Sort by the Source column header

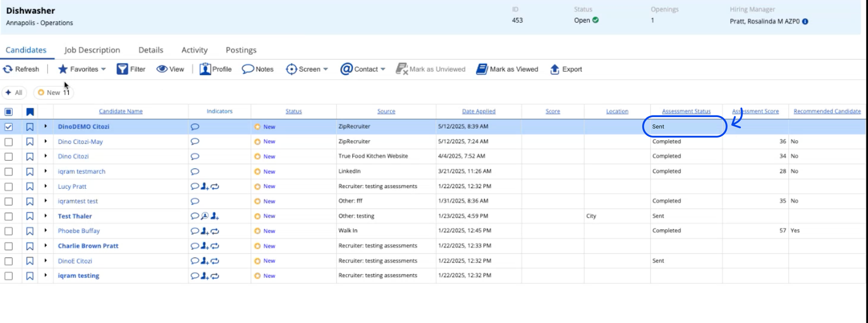pyautogui.click(x=386, y=111)
